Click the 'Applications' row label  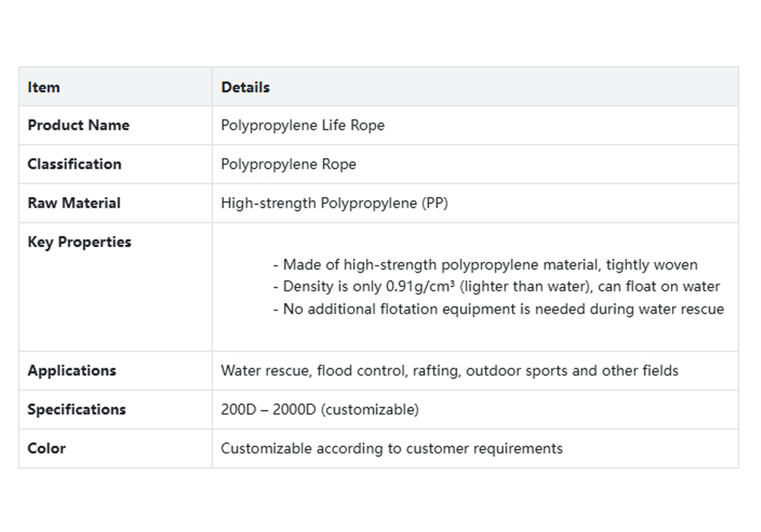[72, 371]
